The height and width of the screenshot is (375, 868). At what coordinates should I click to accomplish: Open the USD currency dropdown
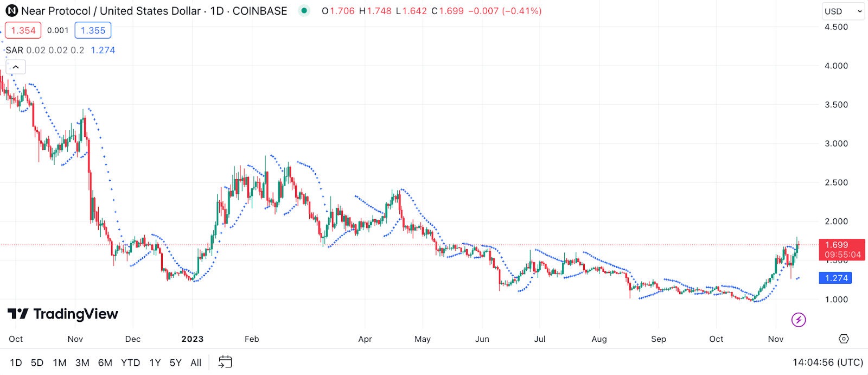pos(843,11)
